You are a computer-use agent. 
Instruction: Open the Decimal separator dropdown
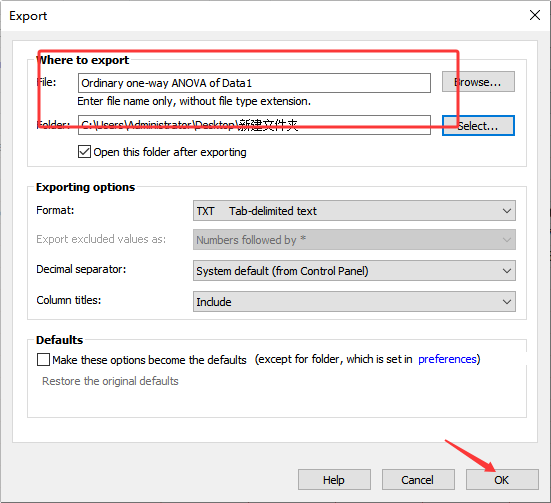(x=354, y=271)
